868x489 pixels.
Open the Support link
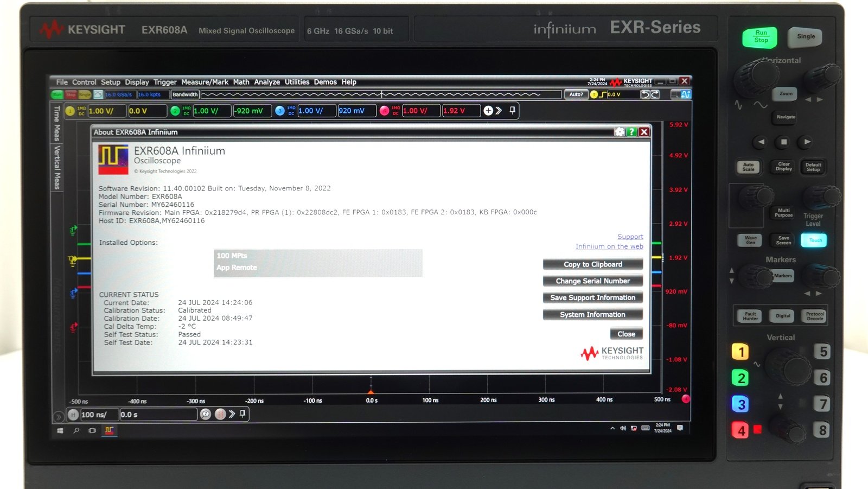coord(630,237)
